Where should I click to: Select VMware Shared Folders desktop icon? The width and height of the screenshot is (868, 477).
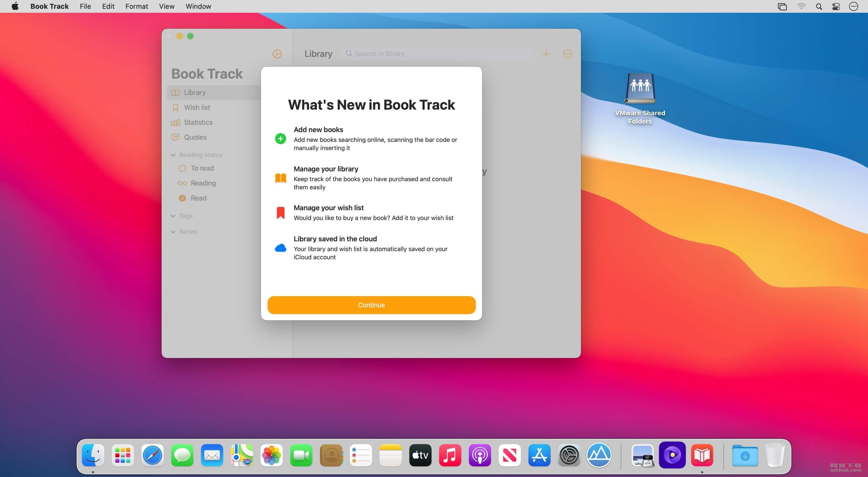640,99
